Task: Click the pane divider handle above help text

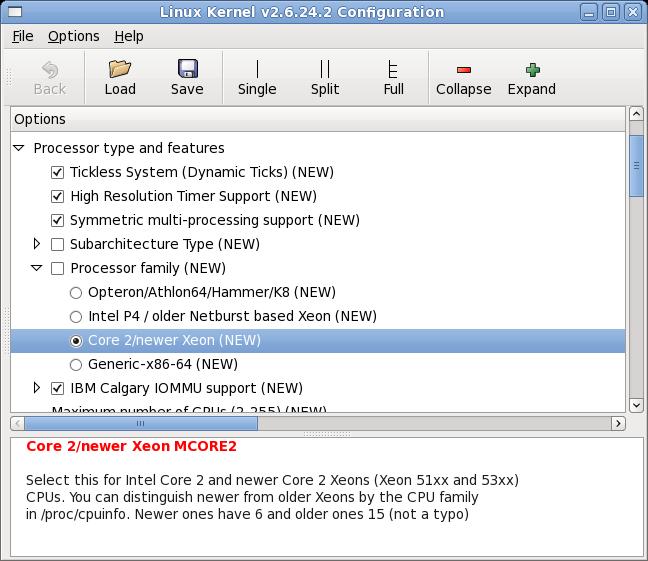Action: pyautogui.click(x=326, y=434)
